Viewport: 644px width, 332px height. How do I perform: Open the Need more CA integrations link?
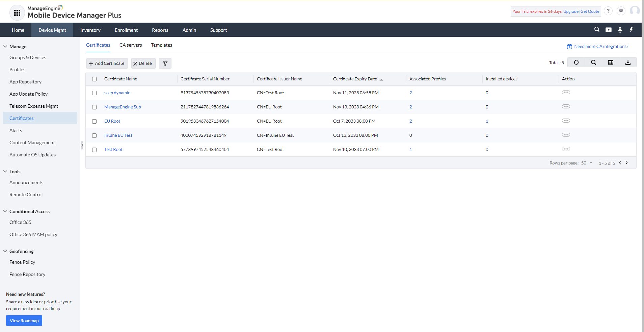tap(601, 47)
